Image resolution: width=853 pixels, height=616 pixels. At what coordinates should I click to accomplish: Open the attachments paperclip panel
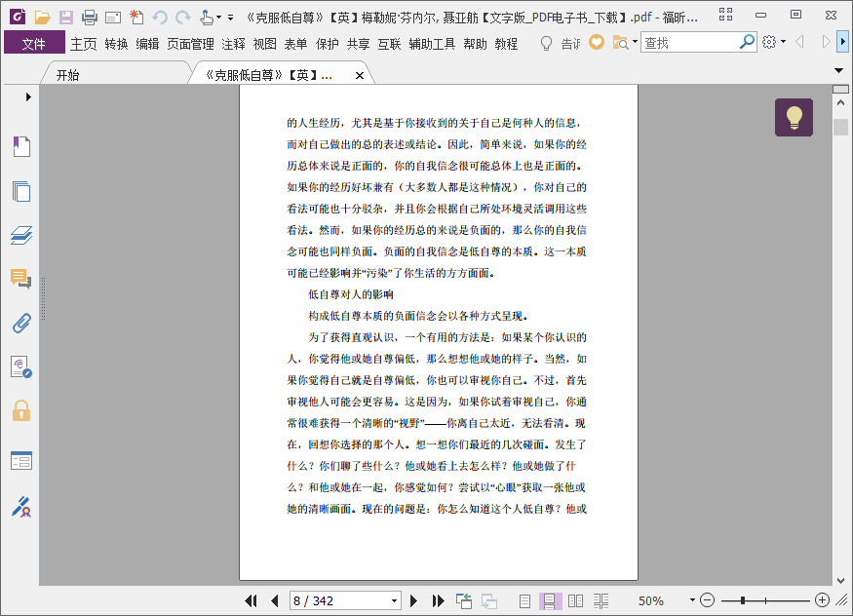pos(21,323)
